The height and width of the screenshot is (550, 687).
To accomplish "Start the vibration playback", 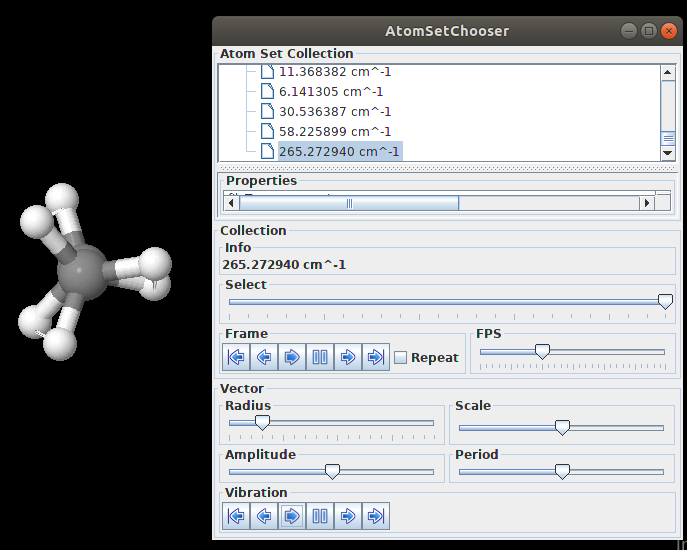I will [292, 516].
